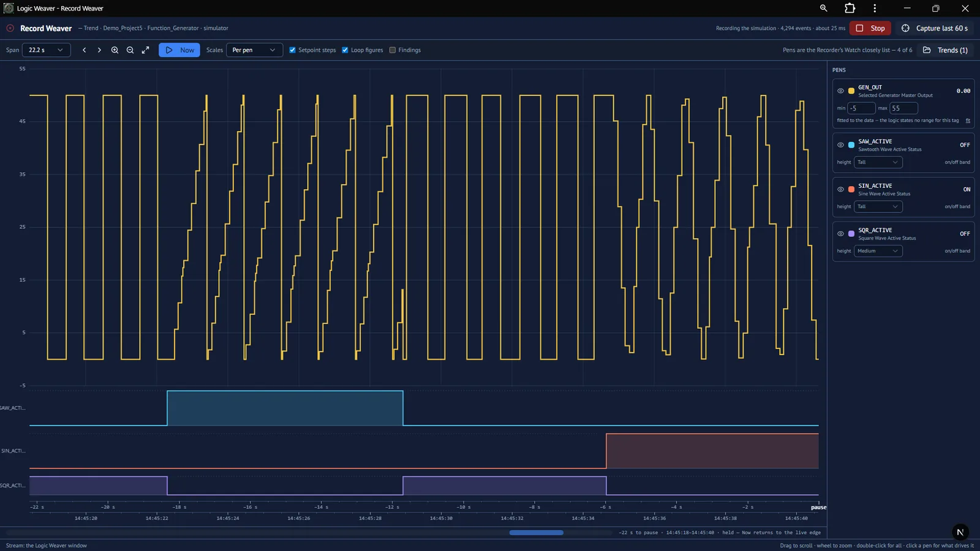Step the trend view forward
The image size is (980, 551).
point(99,50)
